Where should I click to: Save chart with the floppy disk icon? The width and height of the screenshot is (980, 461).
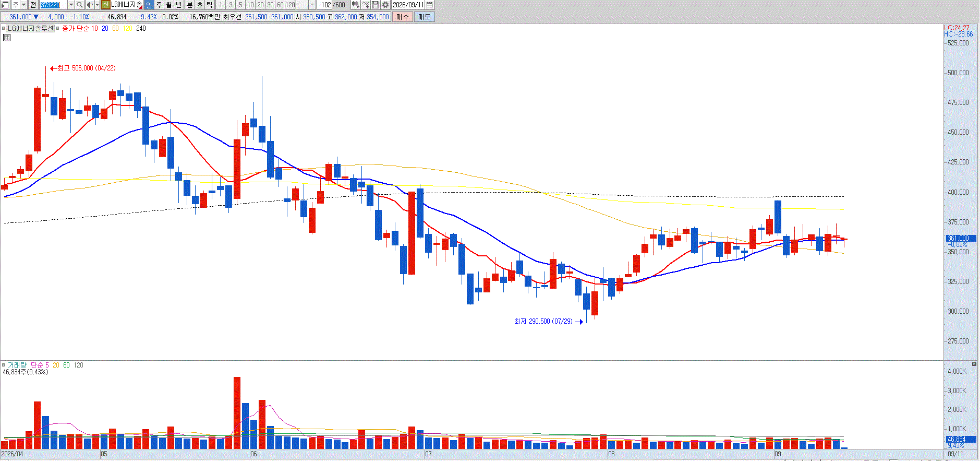[x=376, y=5]
